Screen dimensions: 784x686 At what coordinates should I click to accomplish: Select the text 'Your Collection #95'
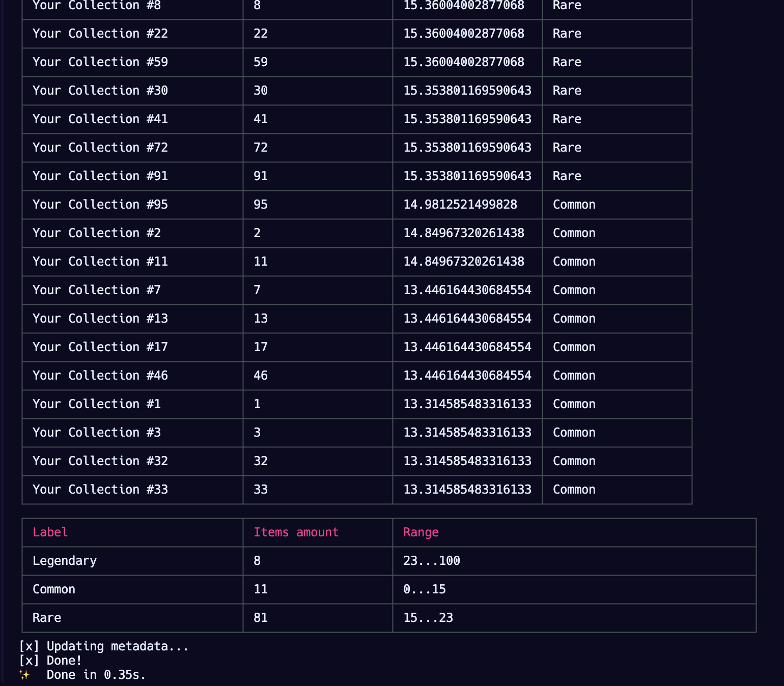click(x=100, y=205)
